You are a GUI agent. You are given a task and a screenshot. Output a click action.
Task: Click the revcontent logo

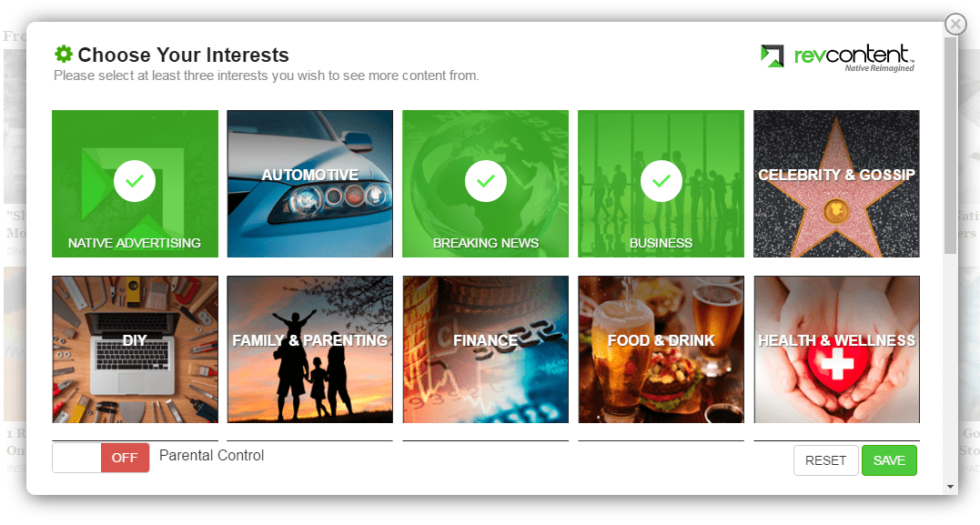(x=837, y=57)
